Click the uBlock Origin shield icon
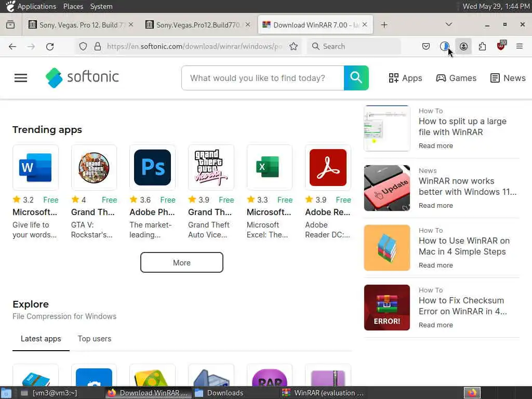The height and width of the screenshot is (399, 532). [x=501, y=46]
